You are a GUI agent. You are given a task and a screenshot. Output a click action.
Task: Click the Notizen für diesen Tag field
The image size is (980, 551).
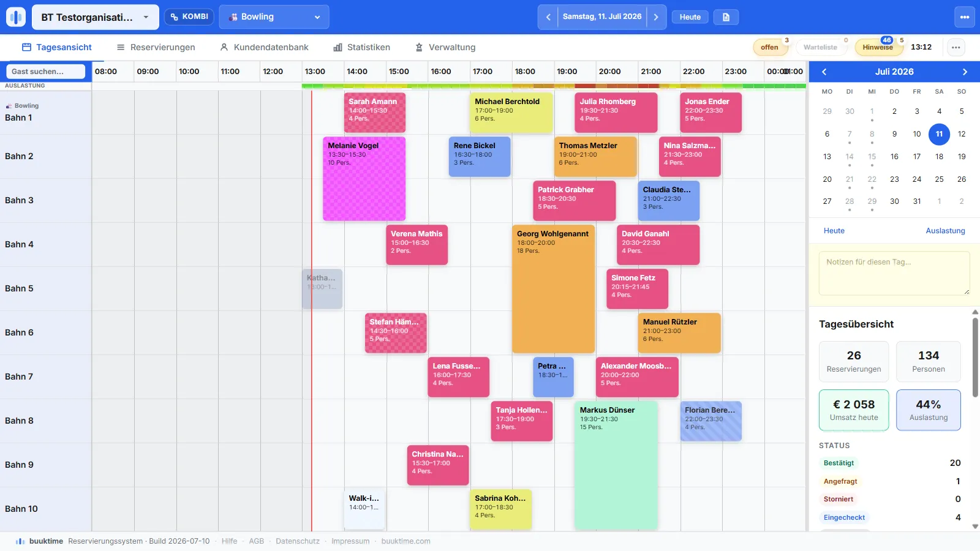point(894,273)
